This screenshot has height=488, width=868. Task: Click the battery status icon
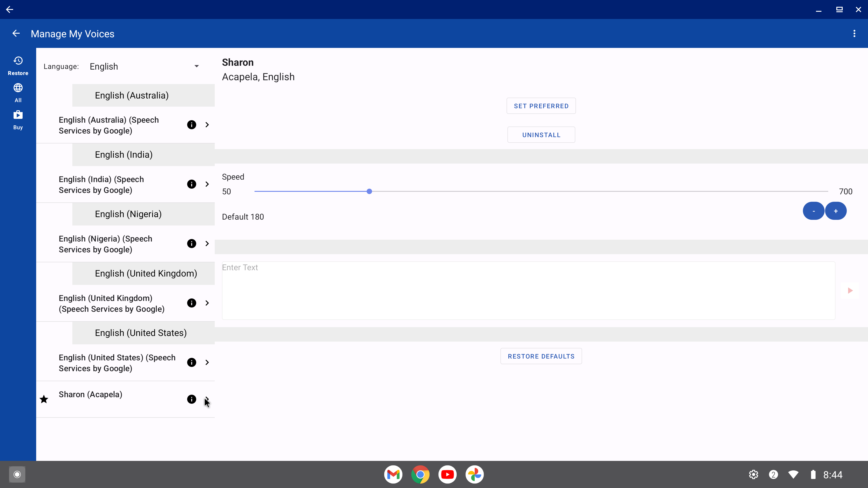click(813, 474)
